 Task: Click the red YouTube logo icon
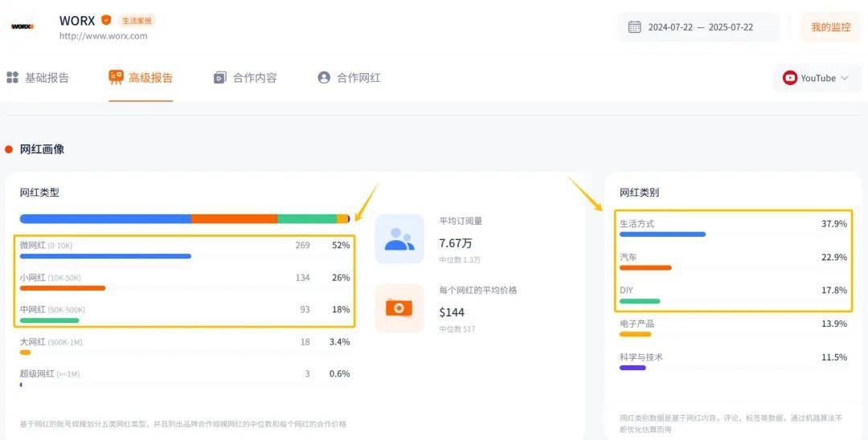[789, 78]
